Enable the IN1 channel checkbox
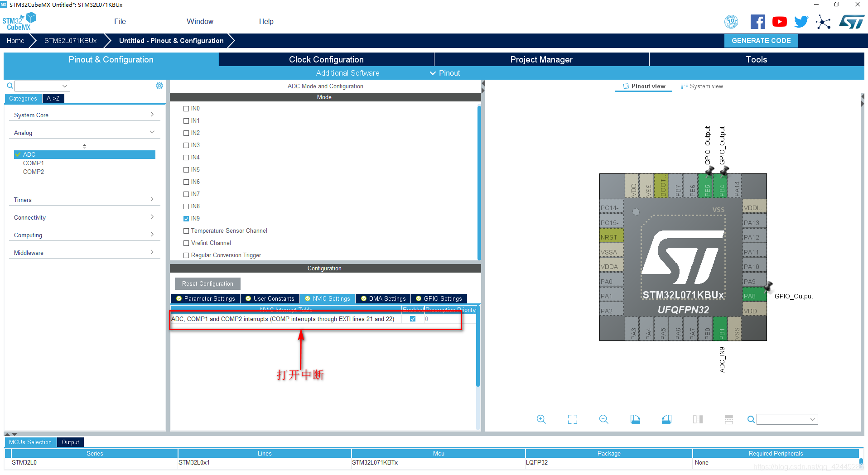868x475 pixels. pos(186,121)
